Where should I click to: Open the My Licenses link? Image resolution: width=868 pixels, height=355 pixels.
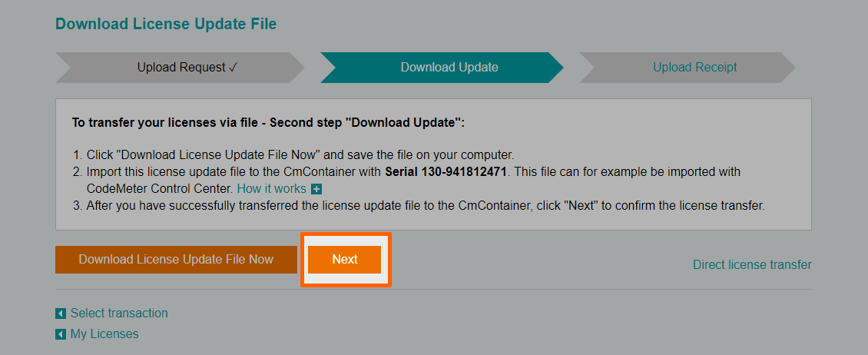(x=104, y=333)
